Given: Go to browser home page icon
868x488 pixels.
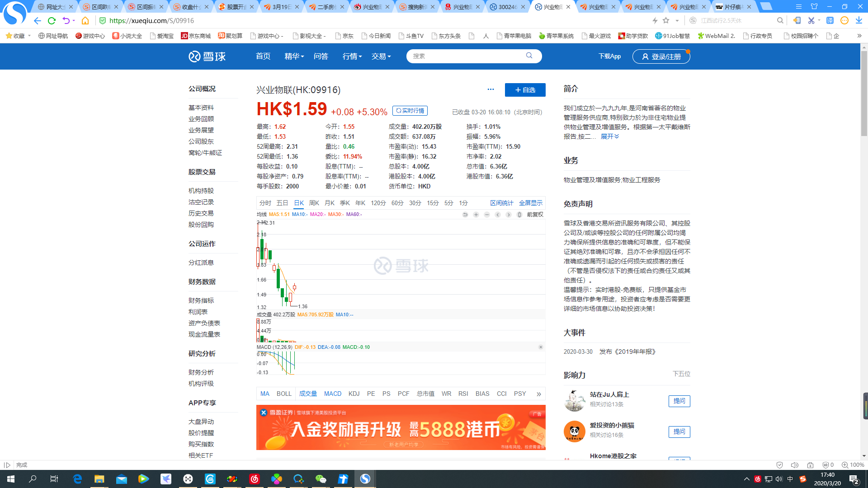Looking at the screenshot, I should pos(85,21).
